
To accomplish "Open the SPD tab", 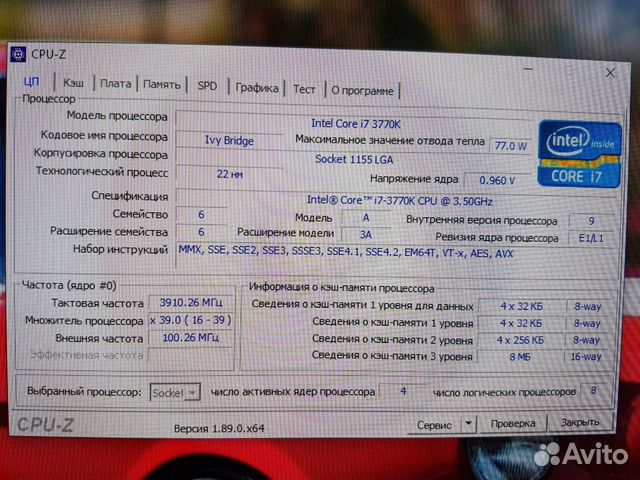I will [x=207, y=86].
